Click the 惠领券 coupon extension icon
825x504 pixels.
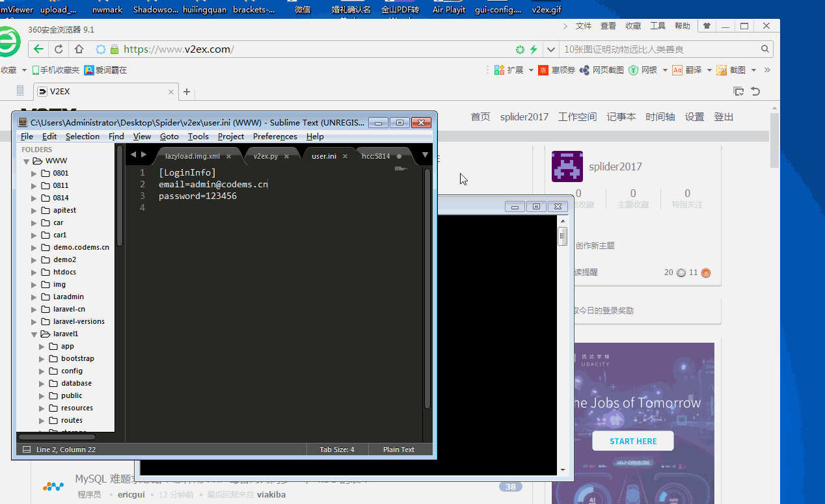click(x=557, y=70)
